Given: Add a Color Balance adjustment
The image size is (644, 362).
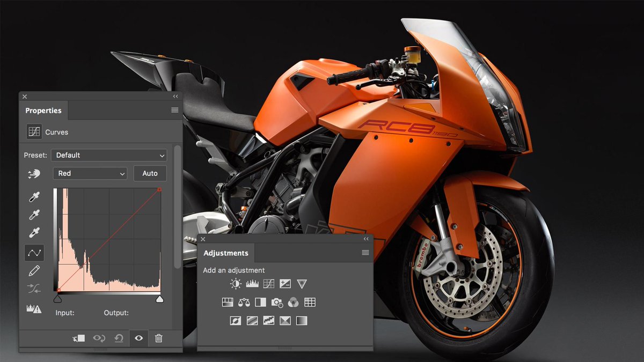Looking at the screenshot, I should tap(244, 302).
